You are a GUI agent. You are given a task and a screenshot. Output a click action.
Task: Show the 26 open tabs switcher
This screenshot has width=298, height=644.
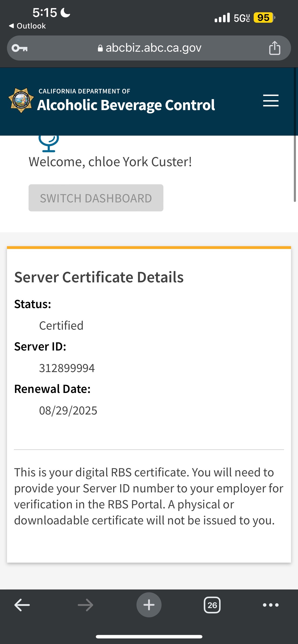pyautogui.click(x=212, y=605)
